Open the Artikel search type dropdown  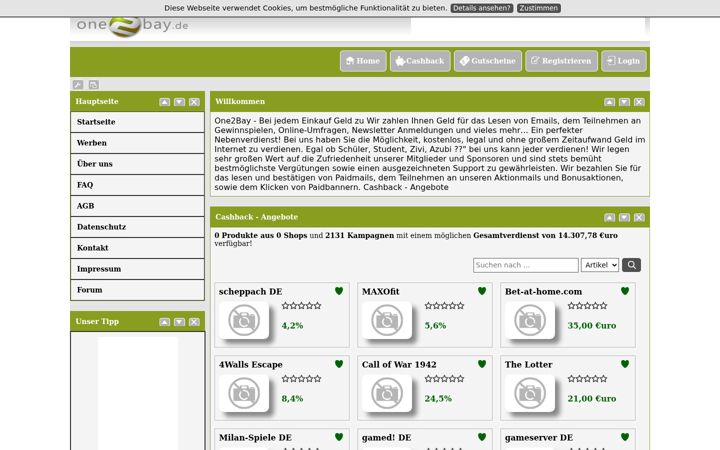[600, 265]
